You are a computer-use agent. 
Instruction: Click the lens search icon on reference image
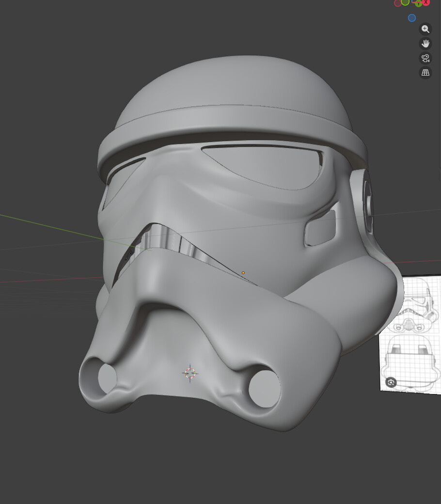click(391, 382)
